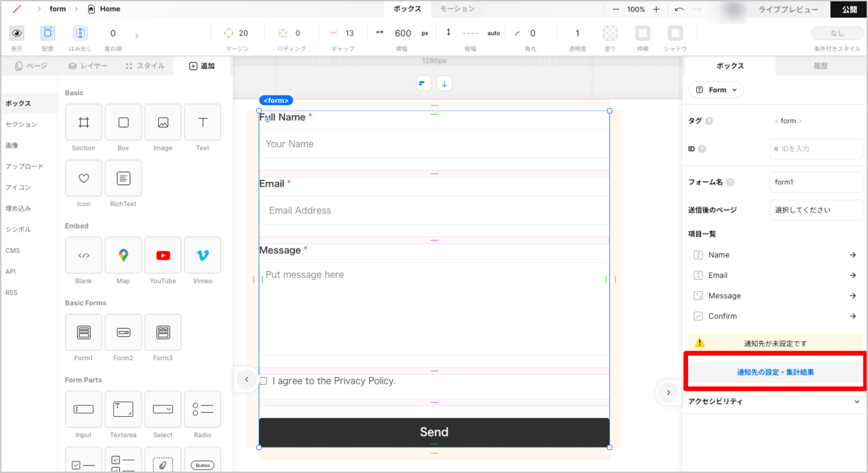The image size is (868, 473).
Task: Toggle the 表示 eye visibility icon
Action: coord(16,33)
